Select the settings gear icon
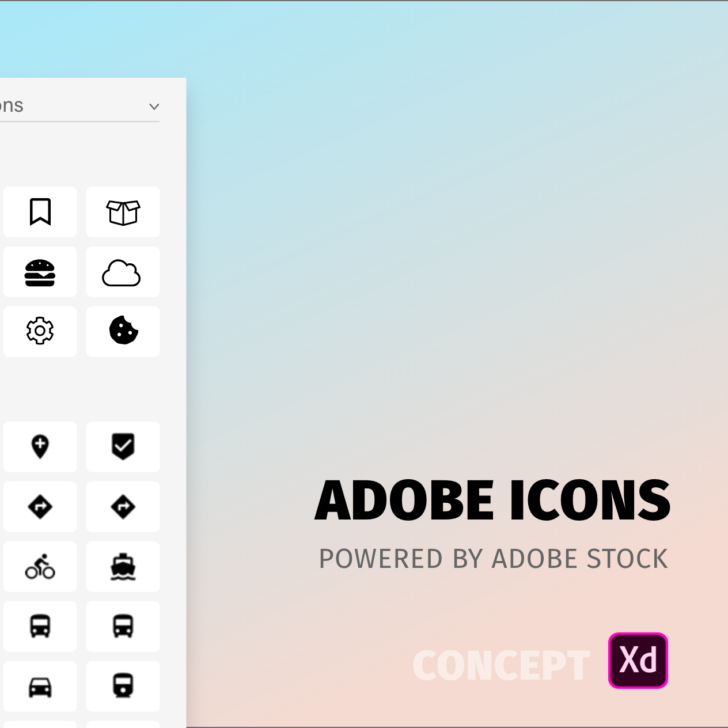The height and width of the screenshot is (728, 728). [40, 331]
